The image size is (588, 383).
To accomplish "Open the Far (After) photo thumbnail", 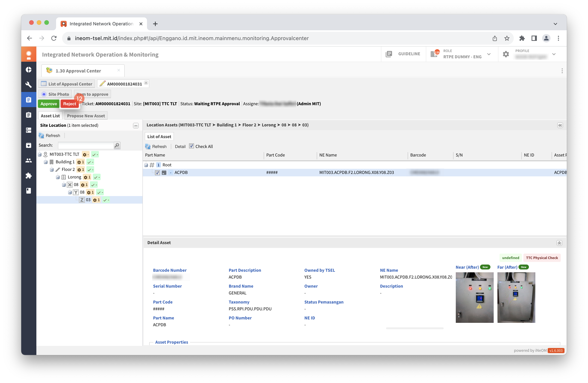I will pyautogui.click(x=516, y=297).
